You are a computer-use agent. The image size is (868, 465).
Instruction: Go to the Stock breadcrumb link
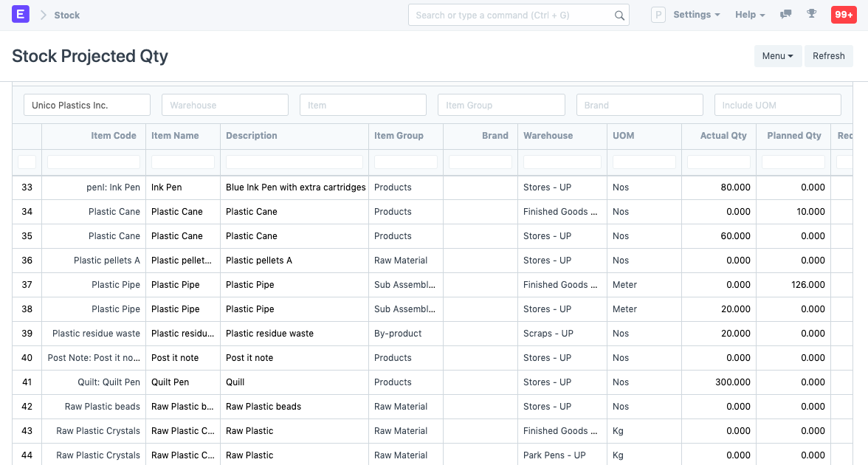[67, 15]
